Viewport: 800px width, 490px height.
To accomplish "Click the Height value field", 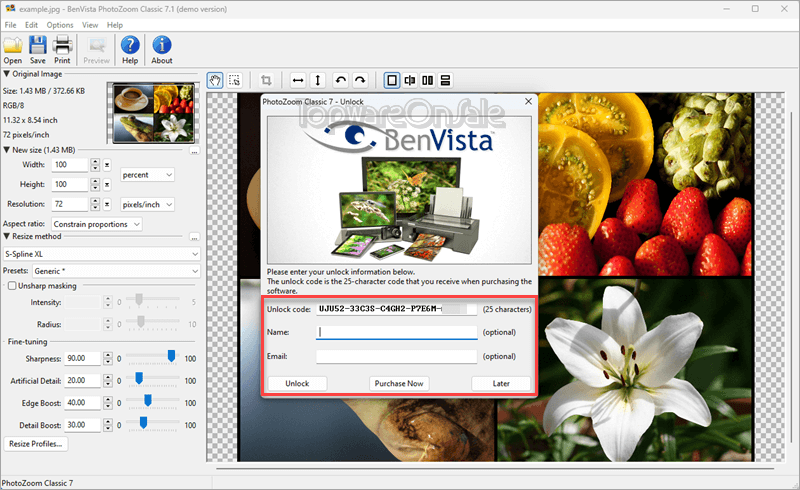I will [x=70, y=184].
